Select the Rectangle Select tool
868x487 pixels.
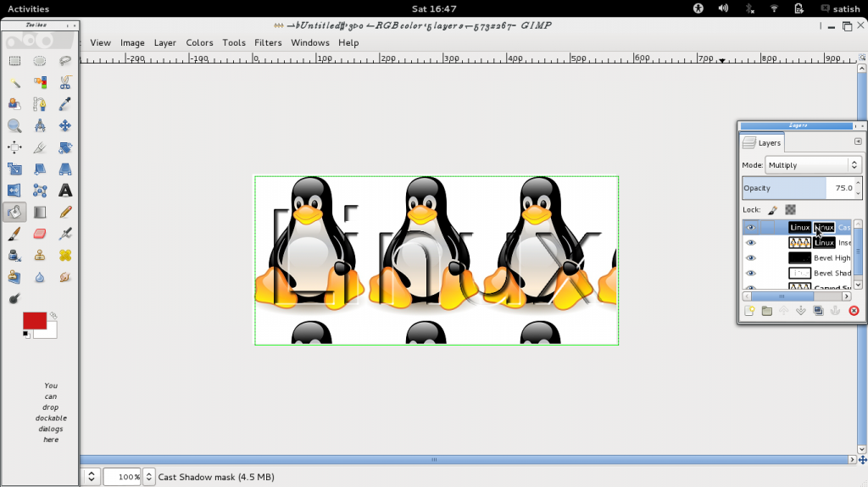[14, 61]
